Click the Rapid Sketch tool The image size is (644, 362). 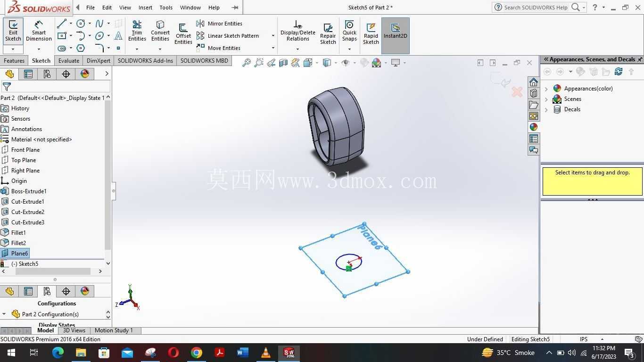point(371,34)
